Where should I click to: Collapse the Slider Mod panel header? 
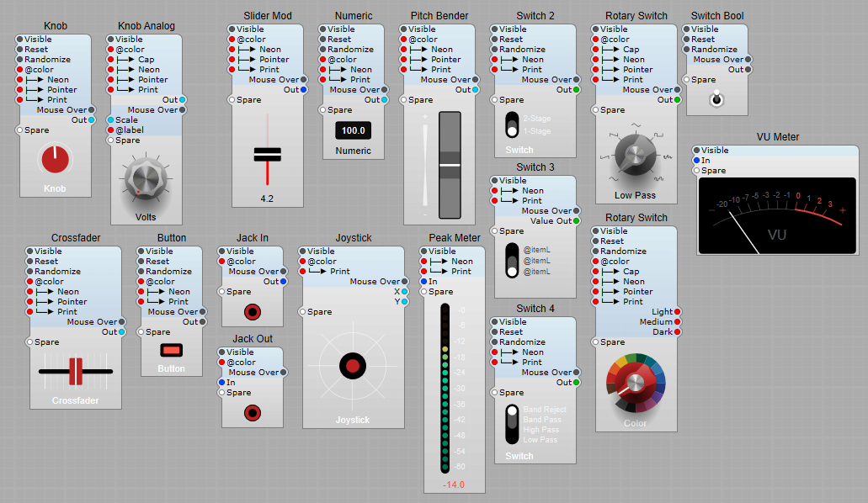coord(266,15)
